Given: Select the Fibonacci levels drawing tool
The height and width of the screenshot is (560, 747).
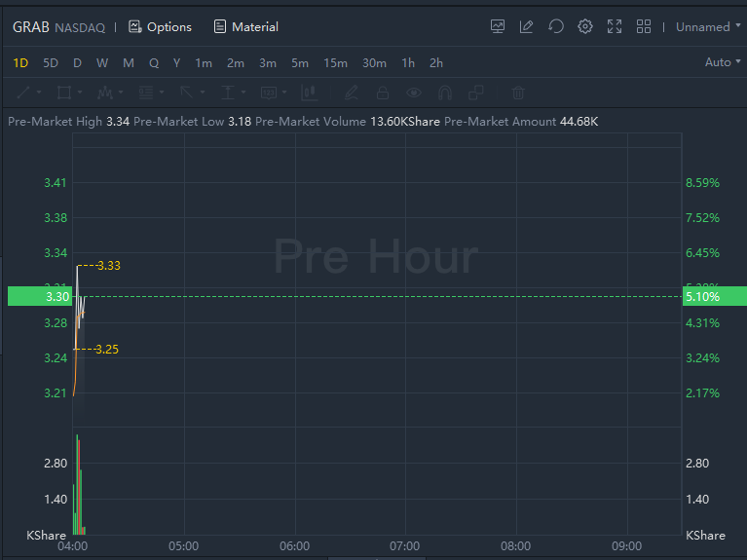Looking at the screenshot, I should pyautogui.click(x=146, y=93).
